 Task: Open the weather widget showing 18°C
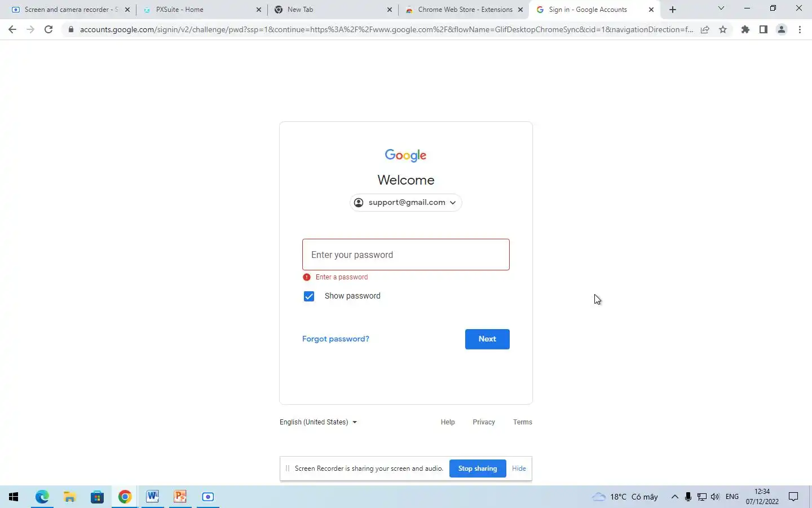click(625, 497)
